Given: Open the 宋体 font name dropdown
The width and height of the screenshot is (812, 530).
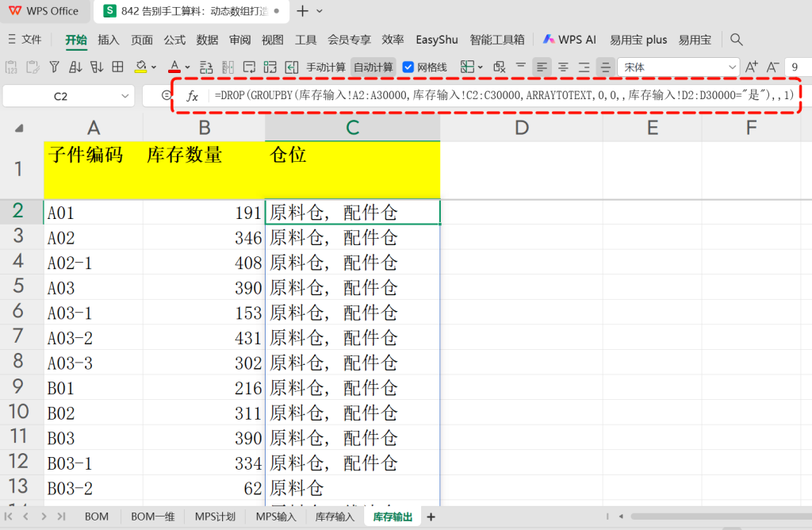Looking at the screenshot, I should [732, 67].
